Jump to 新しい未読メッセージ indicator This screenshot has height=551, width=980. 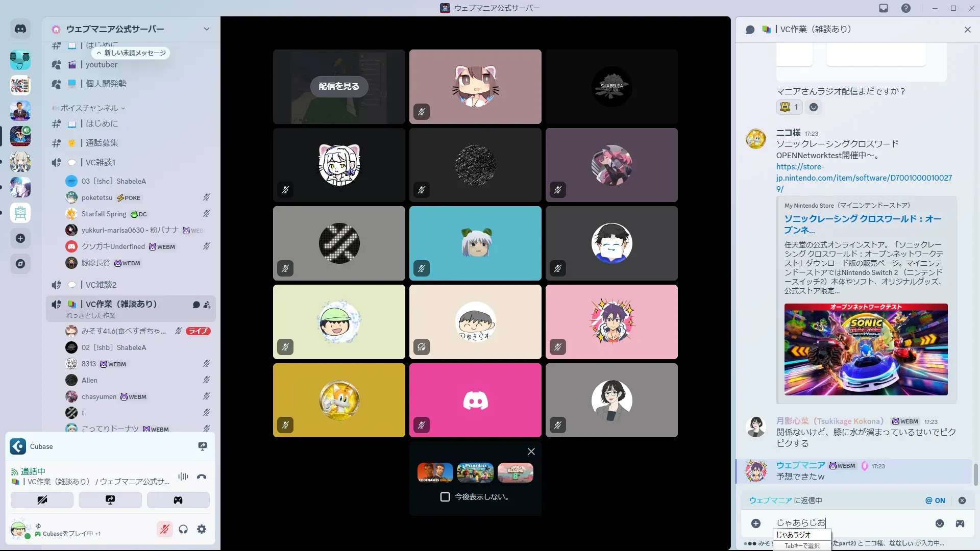tap(131, 53)
